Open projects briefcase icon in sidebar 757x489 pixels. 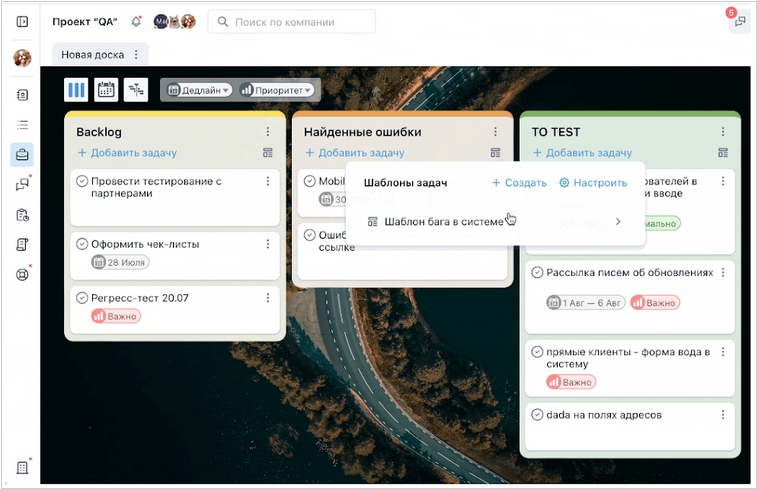click(x=22, y=155)
